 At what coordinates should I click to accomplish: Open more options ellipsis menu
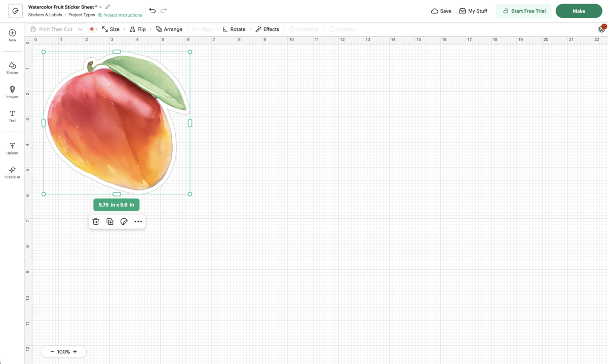click(138, 222)
